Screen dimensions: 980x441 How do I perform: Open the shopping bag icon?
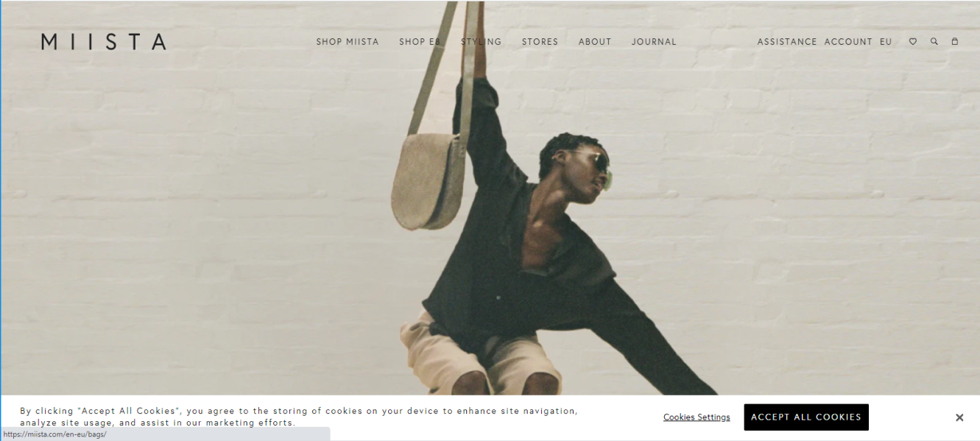tap(955, 42)
